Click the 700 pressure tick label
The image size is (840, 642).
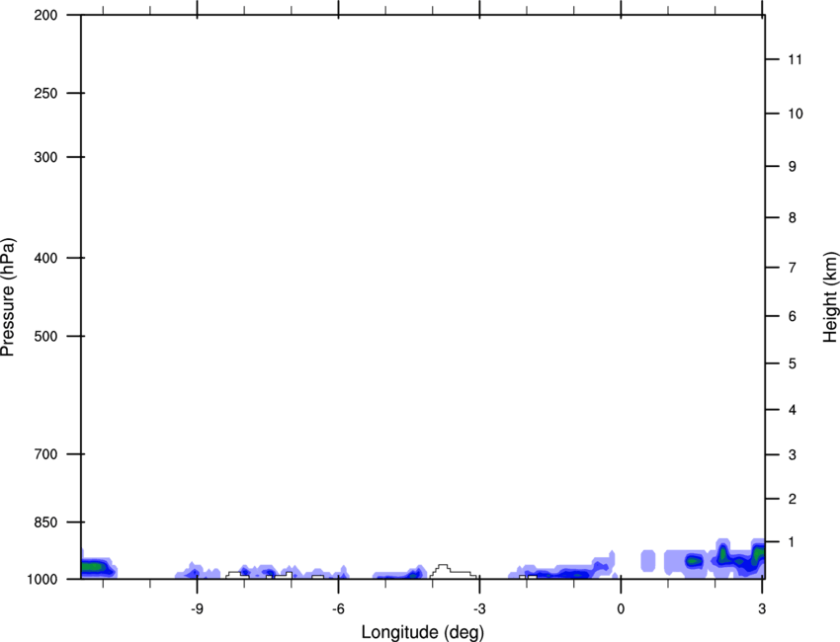(45, 454)
